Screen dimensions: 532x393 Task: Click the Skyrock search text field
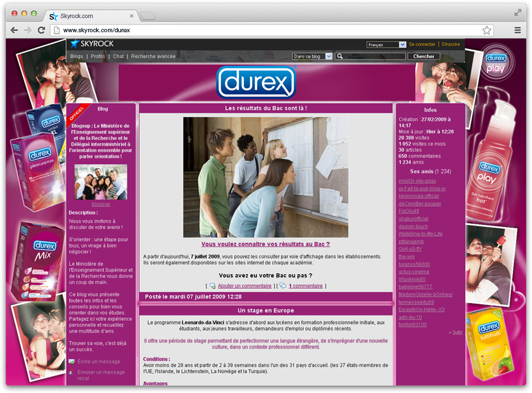click(374, 56)
